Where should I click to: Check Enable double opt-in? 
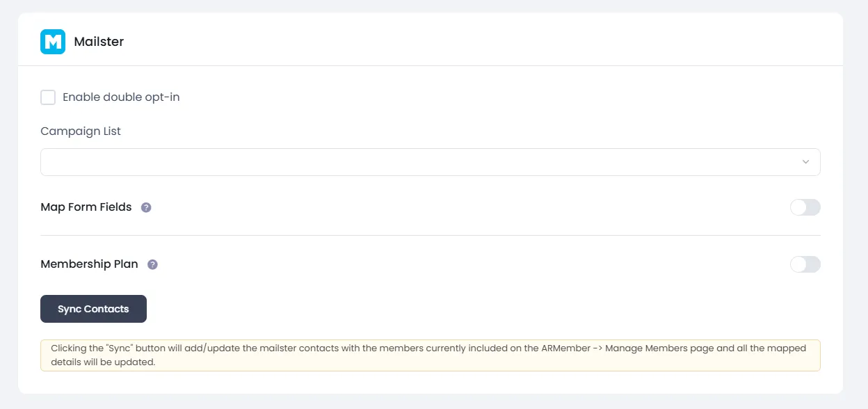[48, 97]
